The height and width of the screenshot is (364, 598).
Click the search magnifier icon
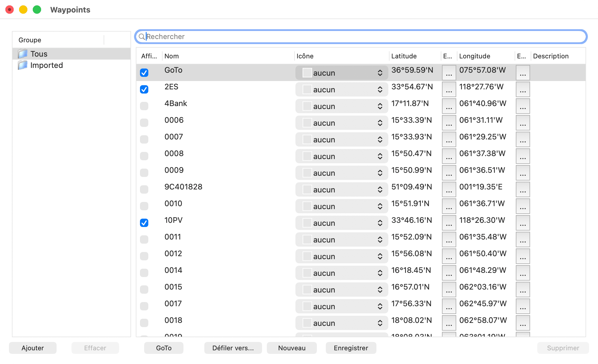pyautogui.click(x=142, y=37)
